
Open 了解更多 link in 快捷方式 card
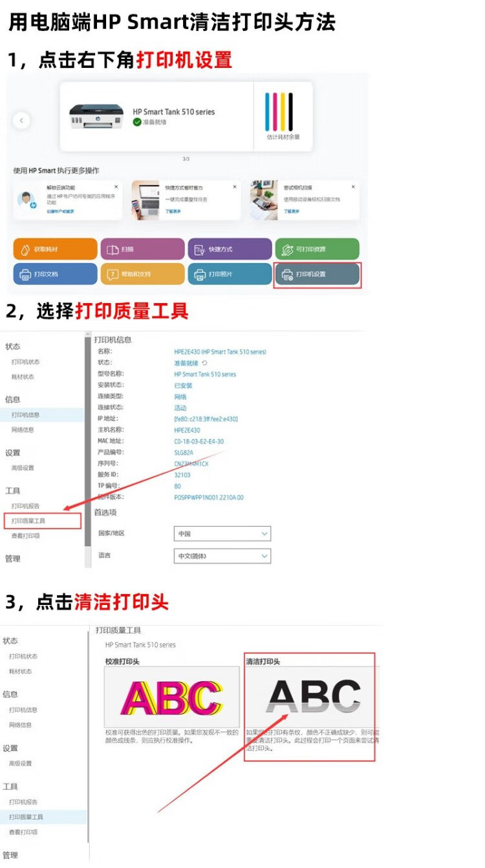pyautogui.click(x=173, y=211)
